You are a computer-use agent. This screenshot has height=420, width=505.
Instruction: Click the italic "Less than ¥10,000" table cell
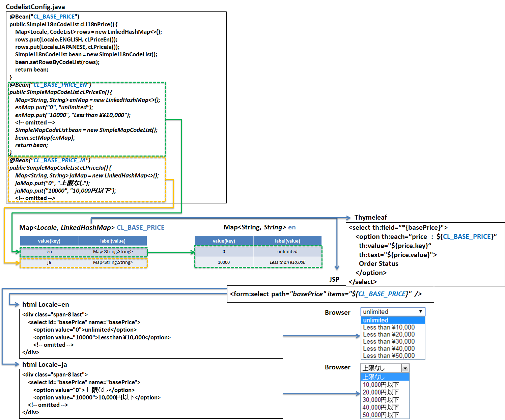(x=287, y=262)
